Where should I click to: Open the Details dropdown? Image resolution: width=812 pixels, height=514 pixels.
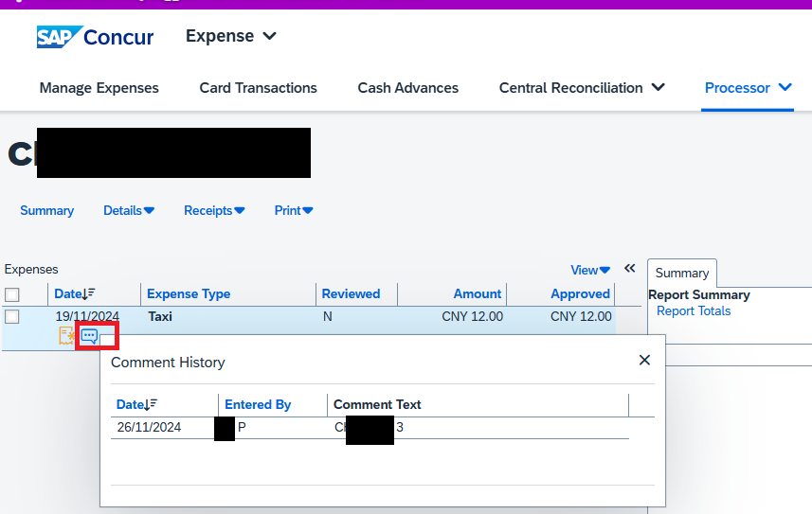pos(129,211)
